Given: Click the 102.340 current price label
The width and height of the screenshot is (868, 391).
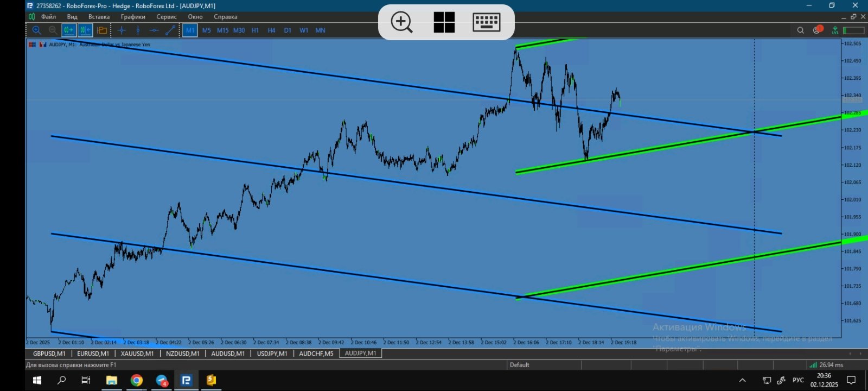Looking at the screenshot, I should point(852,96).
